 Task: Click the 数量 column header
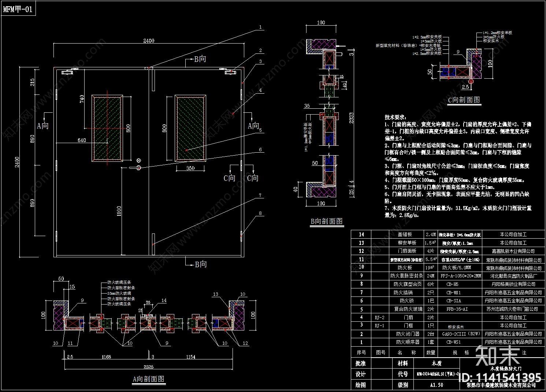pos(430,352)
